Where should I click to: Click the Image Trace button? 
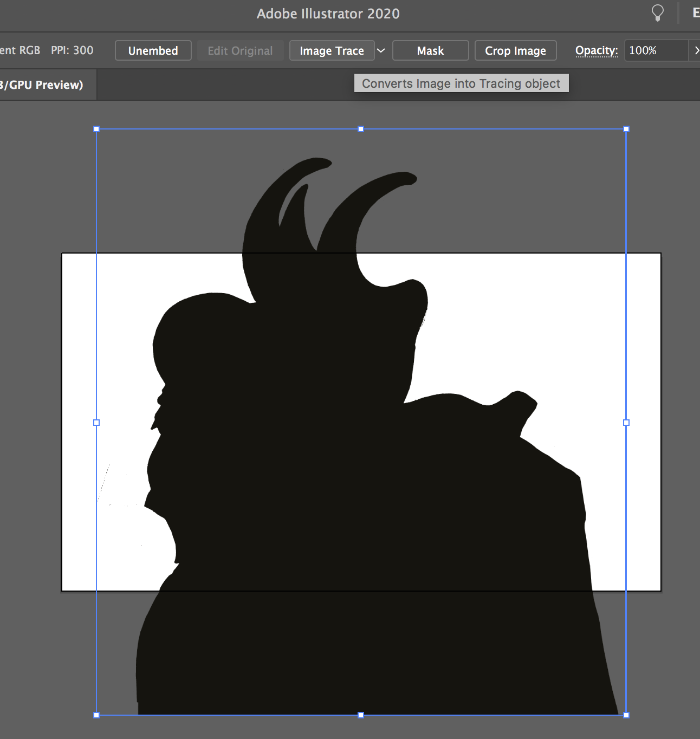tap(332, 50)
